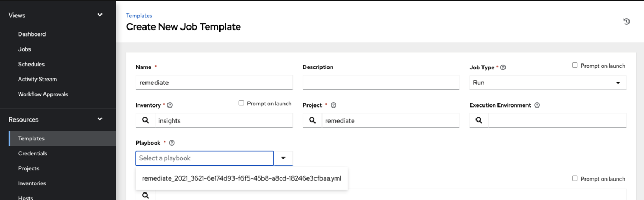The height and width of the screenshot is (200, 644).
Task: Open Activity Stream in sidebar
Action: [x=38, y=79]
